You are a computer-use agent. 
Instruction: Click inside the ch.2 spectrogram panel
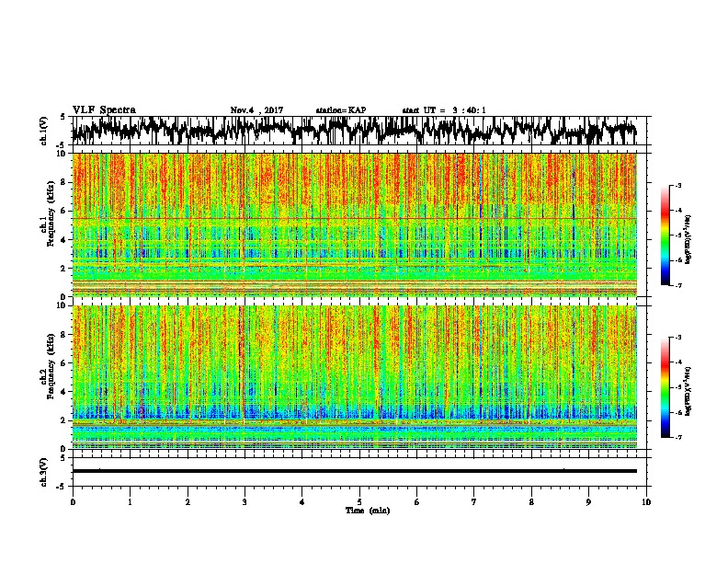[x=355, y=377]
